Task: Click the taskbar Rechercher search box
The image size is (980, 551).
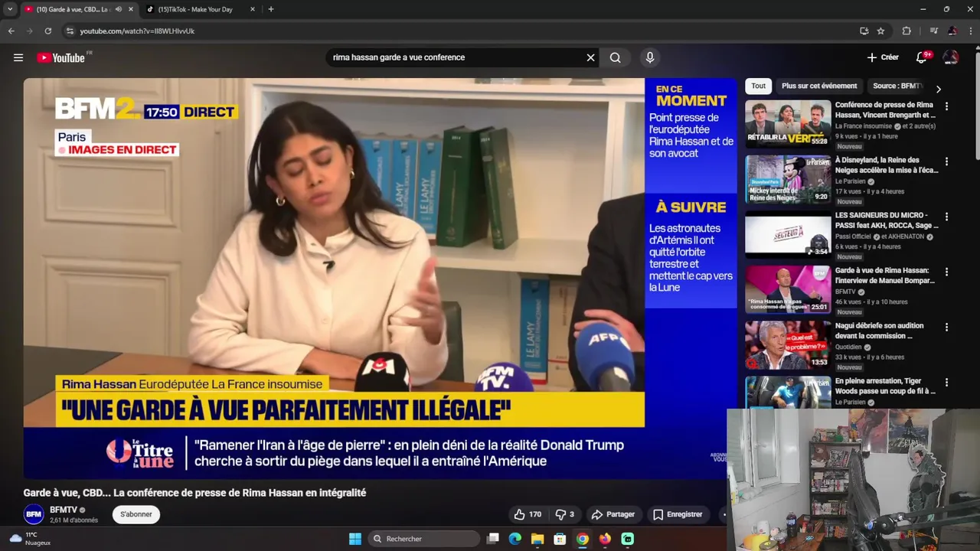Action: click(424, 539)
